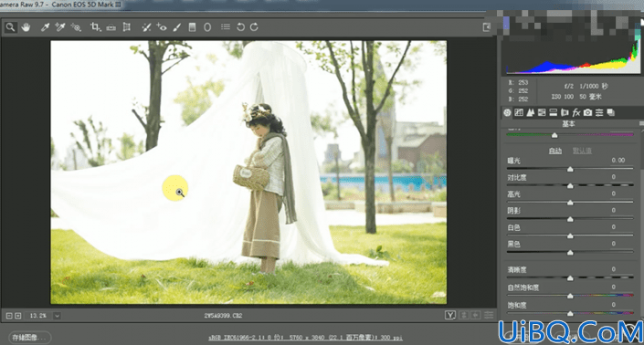
Task: Copy current settings to before icon
Action: tap(476, 315)
